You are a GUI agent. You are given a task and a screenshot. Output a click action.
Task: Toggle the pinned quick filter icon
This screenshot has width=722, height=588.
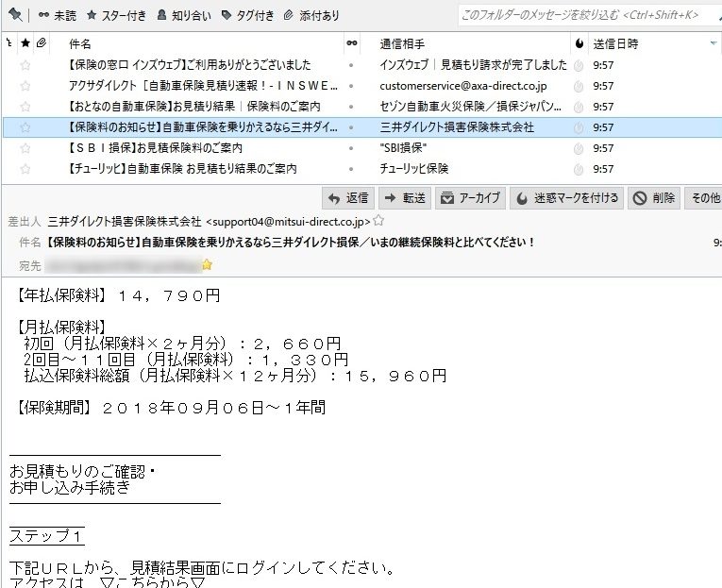pos(15,15)
